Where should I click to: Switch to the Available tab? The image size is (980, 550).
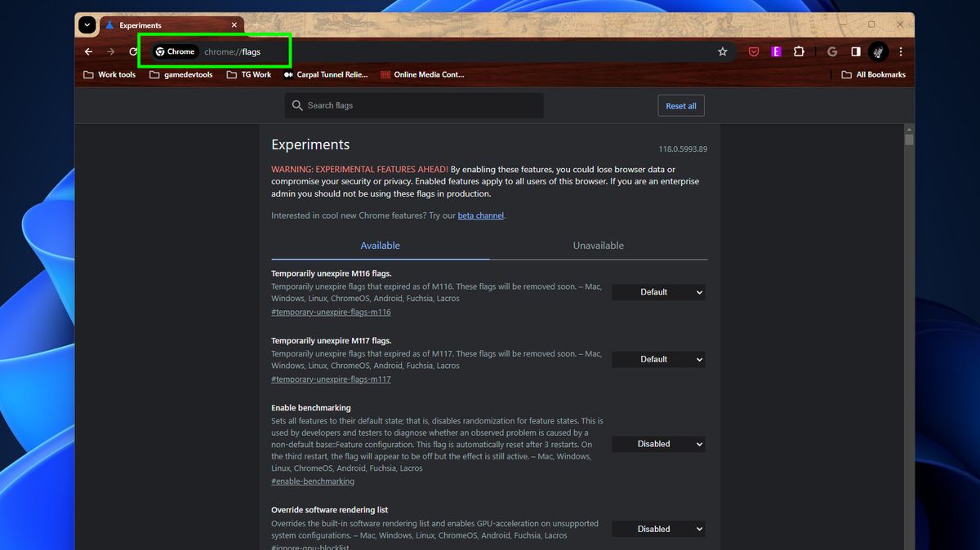(x=381, y=246)
